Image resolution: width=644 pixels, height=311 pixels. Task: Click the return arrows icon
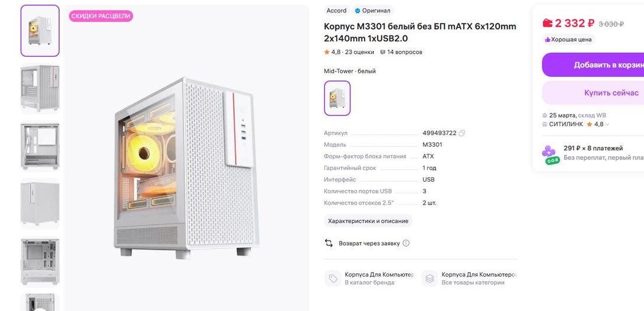pyautogui.click(x=329, y=243)
